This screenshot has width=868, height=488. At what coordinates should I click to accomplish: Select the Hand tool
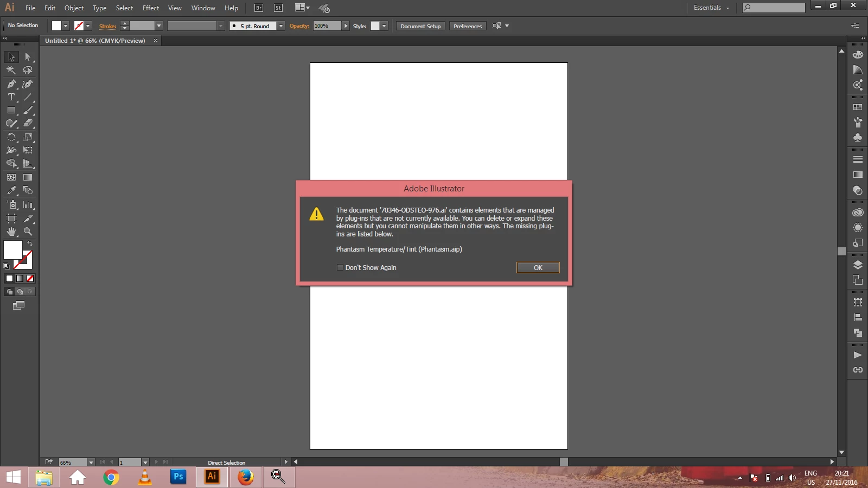point(11,232)
